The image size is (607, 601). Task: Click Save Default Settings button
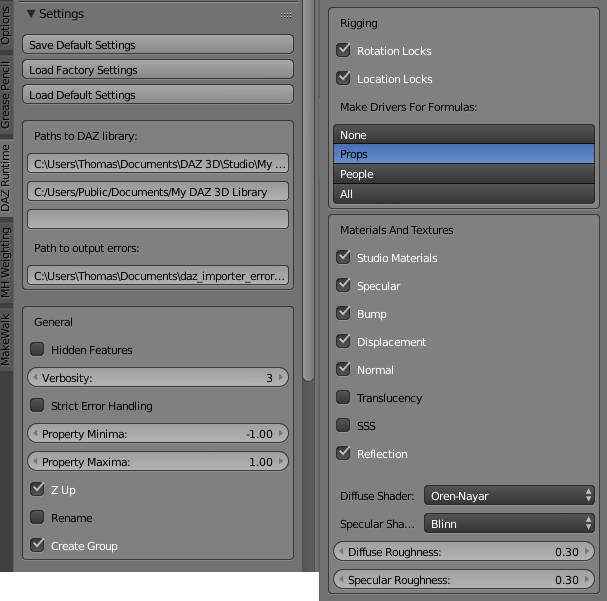click(158, 45)
